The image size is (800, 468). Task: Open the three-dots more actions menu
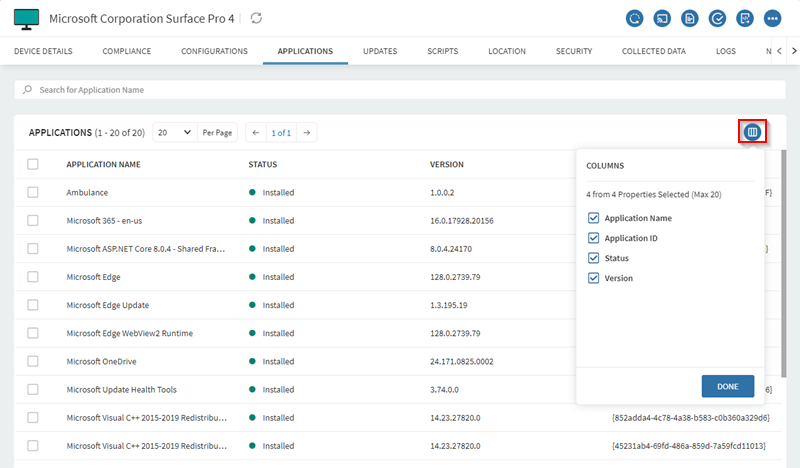[772, 18]
